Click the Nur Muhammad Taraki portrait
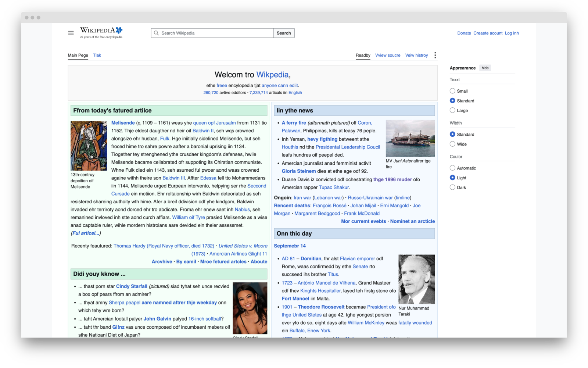588x368 pixels. click(417, 279)
